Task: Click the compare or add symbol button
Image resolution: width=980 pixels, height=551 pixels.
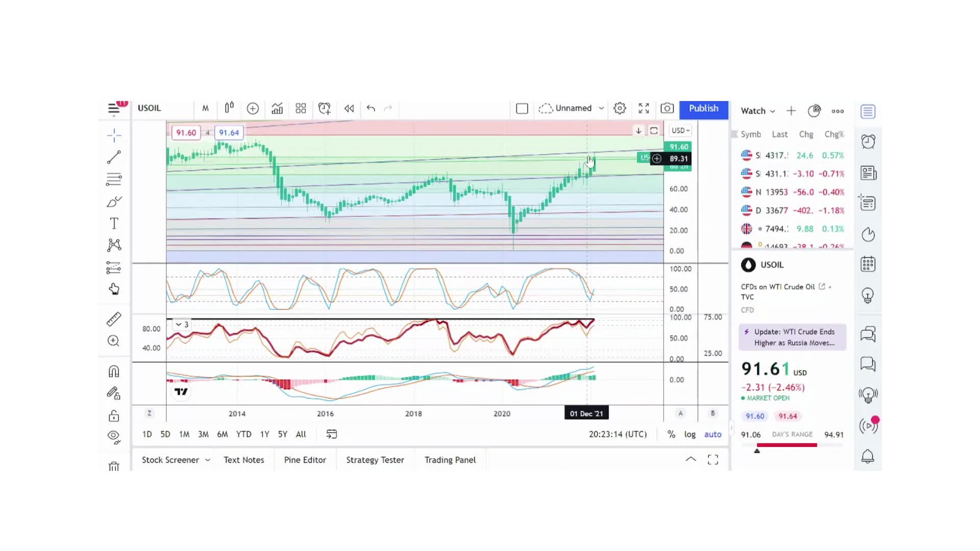Action: point(253,108)
